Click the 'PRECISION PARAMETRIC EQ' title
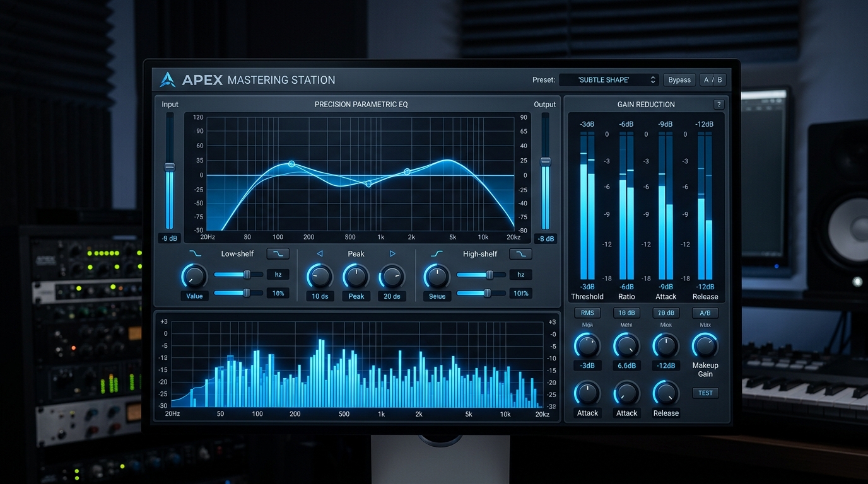This screenshot has width=868, height=484. (361, 105)
